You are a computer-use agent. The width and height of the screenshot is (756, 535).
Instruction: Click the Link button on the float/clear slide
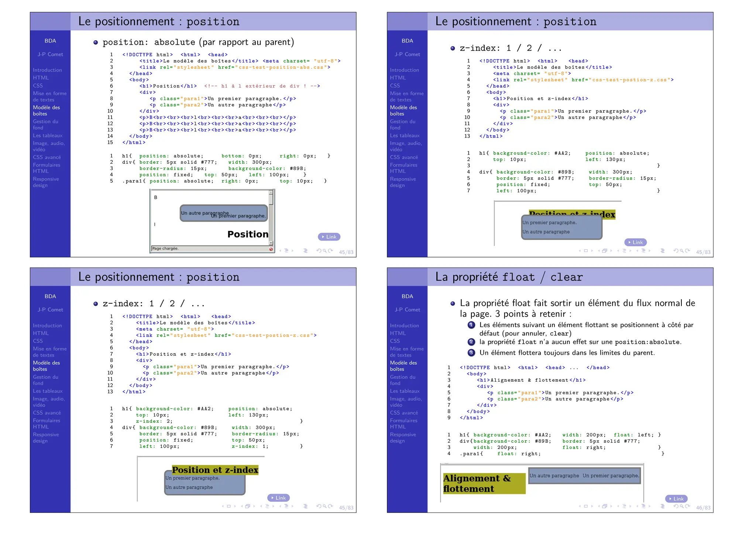point(676,499)
